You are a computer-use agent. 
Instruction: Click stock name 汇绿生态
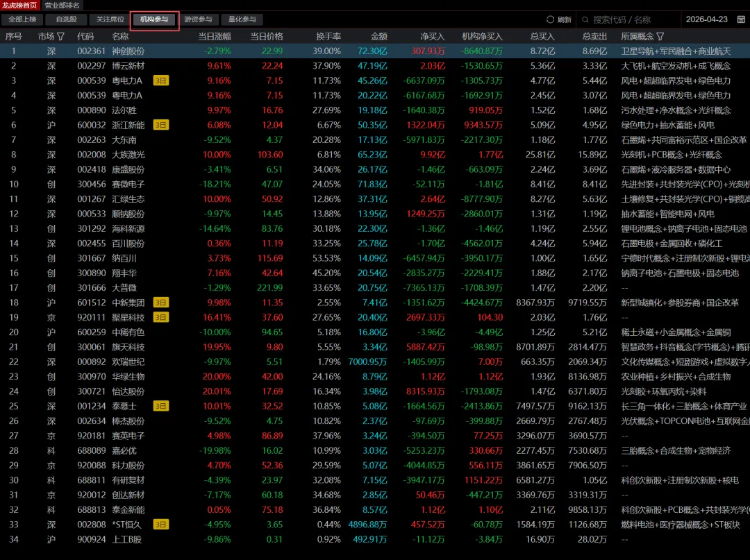128,198
